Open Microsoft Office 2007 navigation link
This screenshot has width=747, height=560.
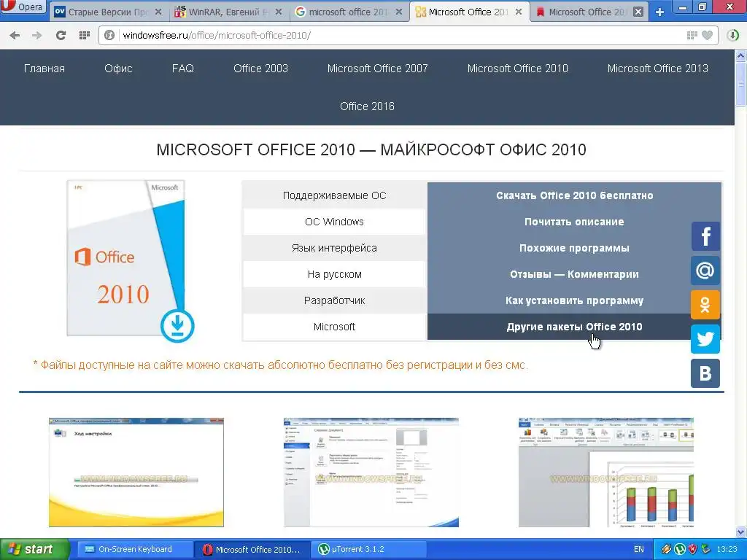coord(378,69)
